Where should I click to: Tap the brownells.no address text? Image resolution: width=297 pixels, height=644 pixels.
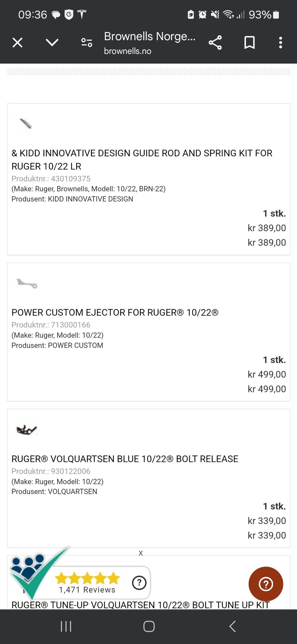pos(127,51)
